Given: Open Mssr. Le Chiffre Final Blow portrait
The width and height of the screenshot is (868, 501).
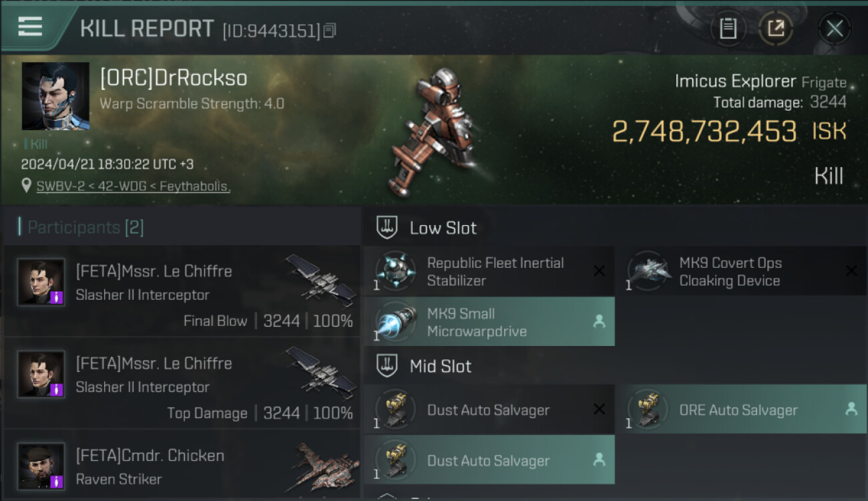Looking at the screenshot, I should pos(41,282).
